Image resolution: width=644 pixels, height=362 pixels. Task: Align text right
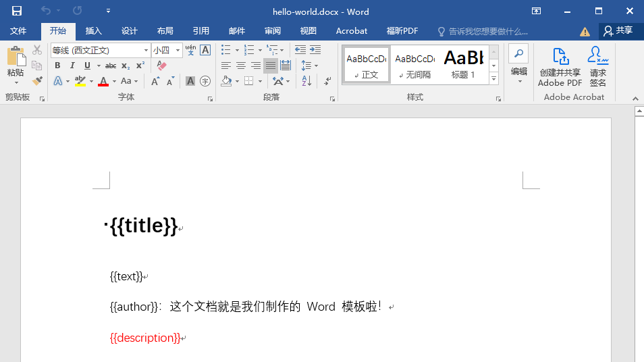(255, 66)
